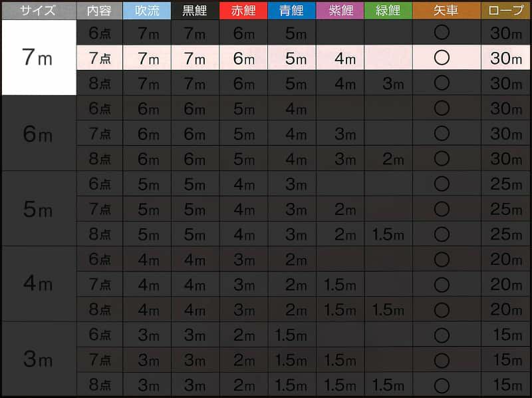Screen dimensions: 532x398
Task: Click the 4m size label
Action: point(38,284)
